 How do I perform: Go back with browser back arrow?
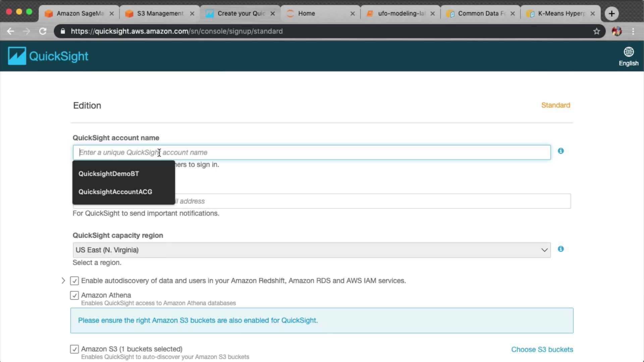[11, 32]
